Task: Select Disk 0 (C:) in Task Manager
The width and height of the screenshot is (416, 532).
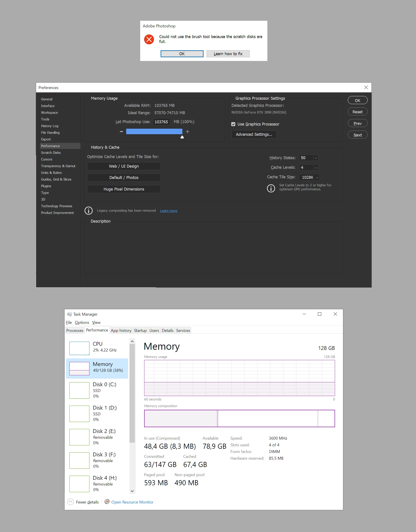Action: pyautogui.click(x=97, y=390)
